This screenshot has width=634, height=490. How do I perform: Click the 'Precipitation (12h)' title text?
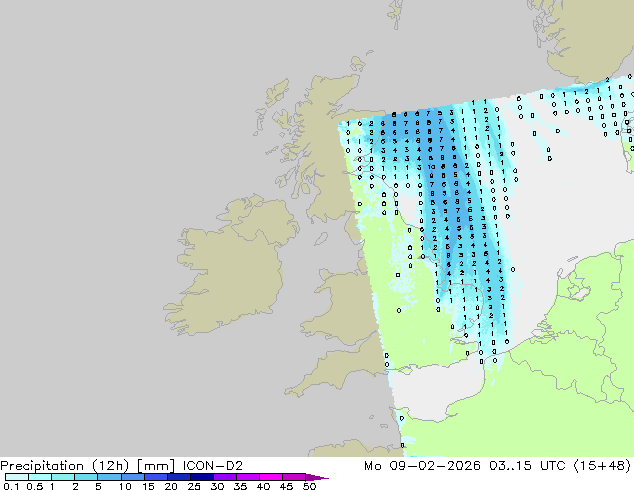click(x=65, y=466)
